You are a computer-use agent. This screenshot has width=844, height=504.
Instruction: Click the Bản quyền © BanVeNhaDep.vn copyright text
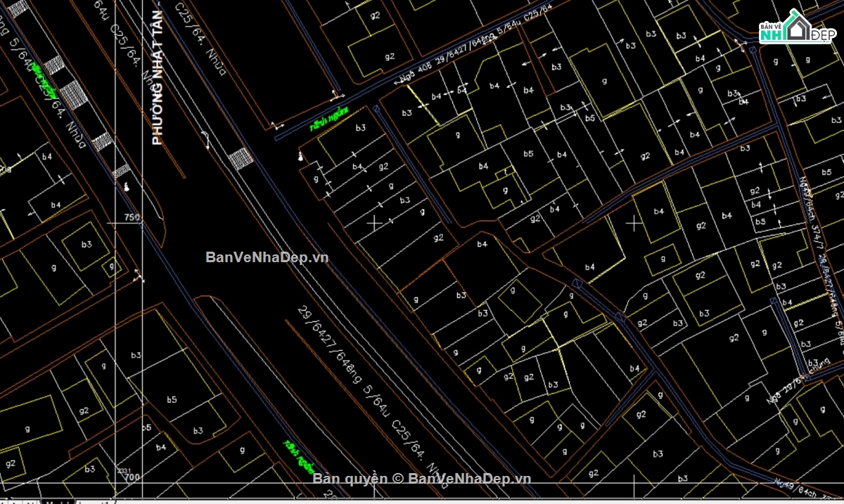[422, 479]
